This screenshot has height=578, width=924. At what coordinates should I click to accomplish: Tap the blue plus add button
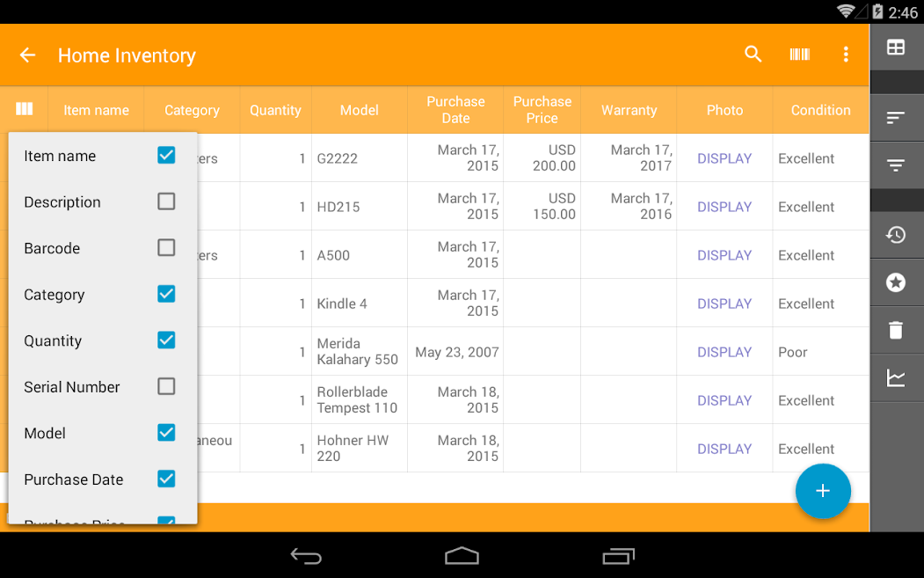(x=823, y=491)
